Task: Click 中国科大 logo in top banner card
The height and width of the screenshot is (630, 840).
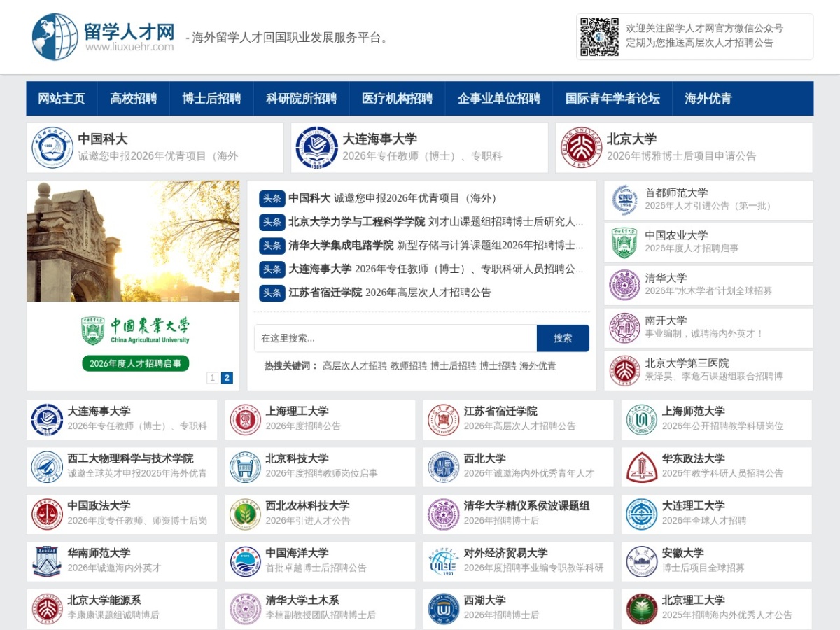Action: 52,148
